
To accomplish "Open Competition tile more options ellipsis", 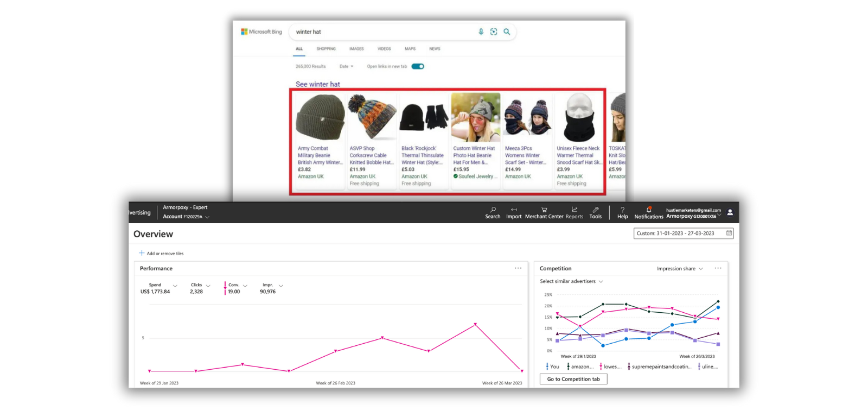I will 718,268.
